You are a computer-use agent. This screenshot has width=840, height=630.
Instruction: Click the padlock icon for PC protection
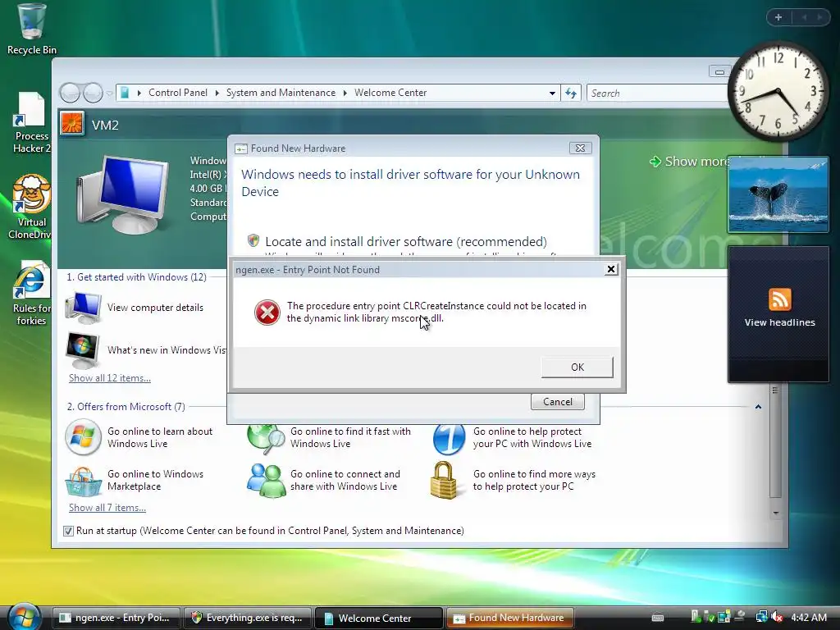[444, 480]
